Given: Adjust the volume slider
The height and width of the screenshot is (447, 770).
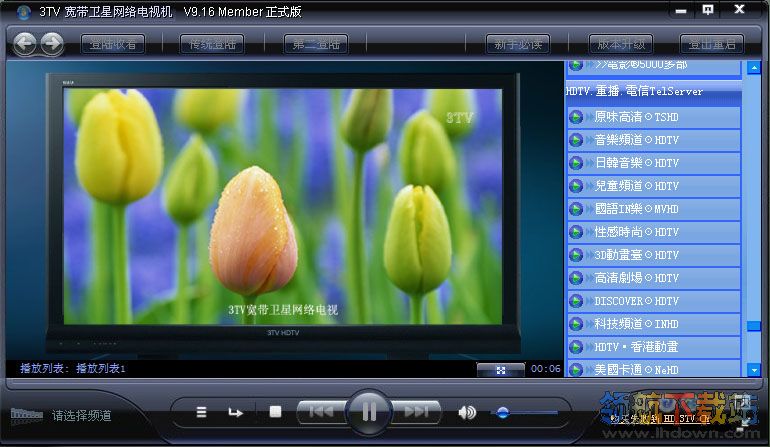Looking at the screenshot, I should pyautogui.click(x=503, y=411).
